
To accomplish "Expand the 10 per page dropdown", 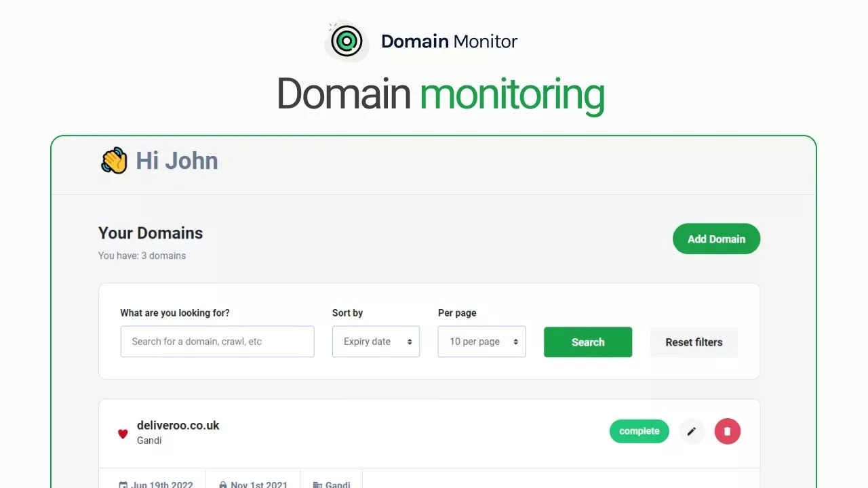I will 481,342.
